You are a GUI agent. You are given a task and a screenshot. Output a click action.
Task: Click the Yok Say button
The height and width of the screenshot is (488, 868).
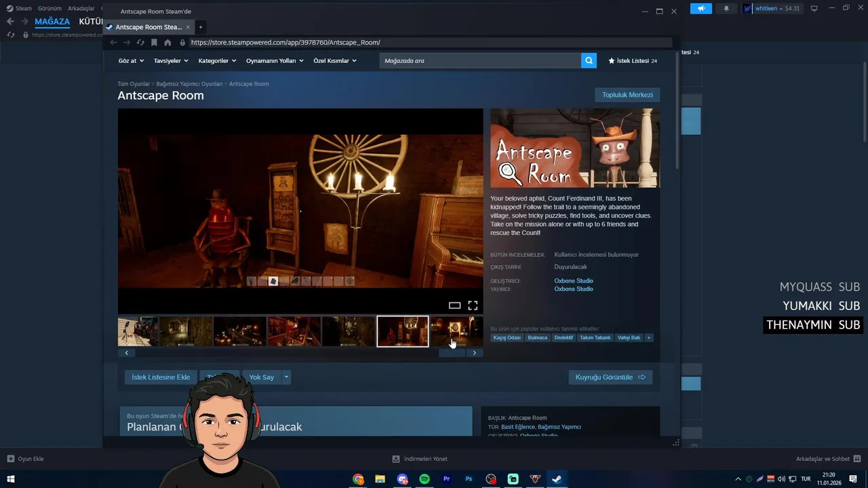261,377
